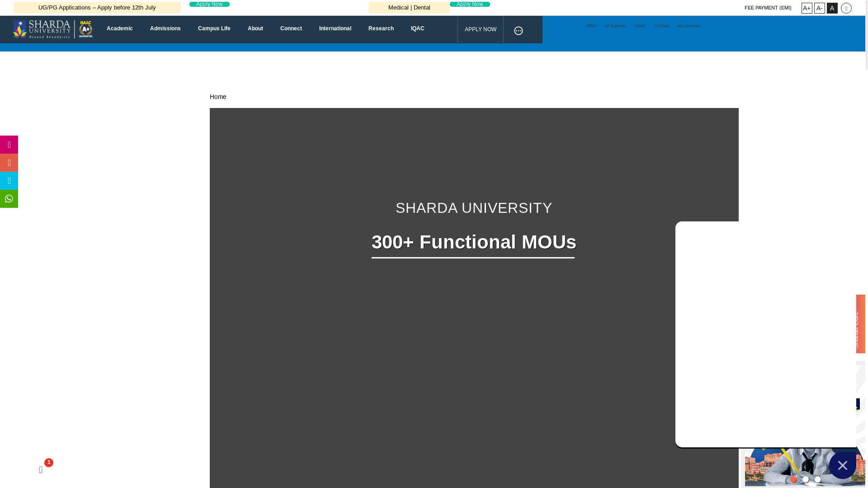The height and width of the screenshot is (488, 868).
Task: Open the About menu in main navigation
Action: click(255, 28)
